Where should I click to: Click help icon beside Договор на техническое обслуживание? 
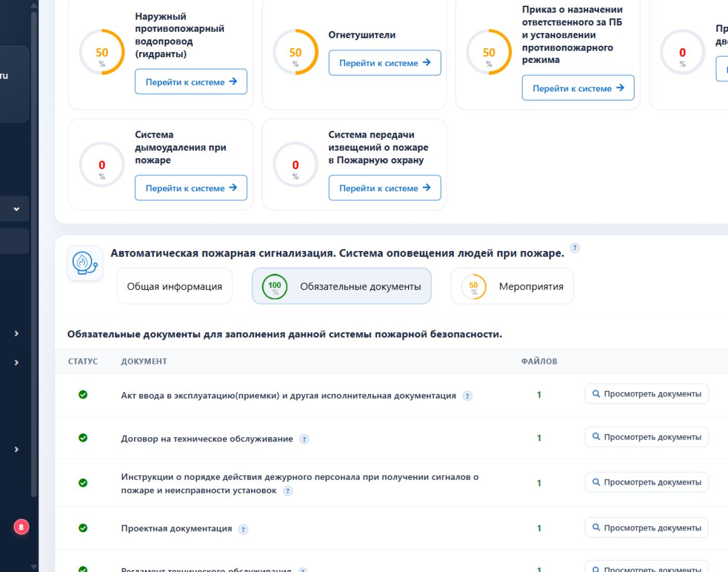[x=304, y=439]
